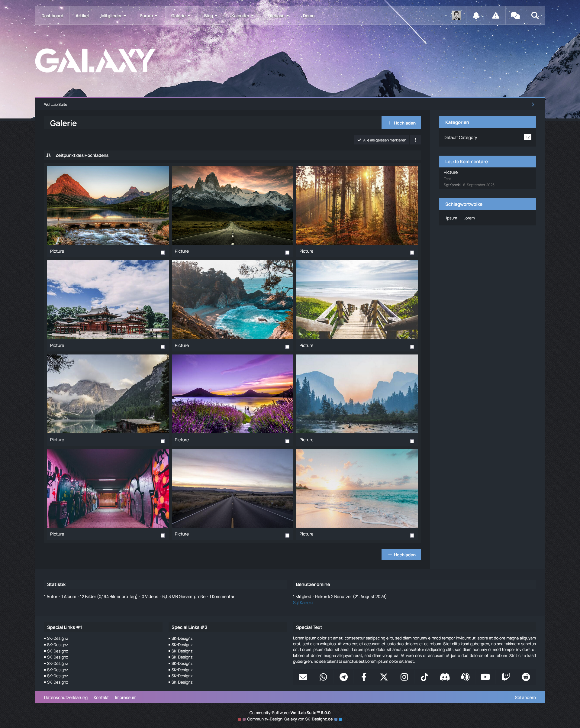Click the top Hochladen upload button
This screenshot has width=580, height=728.
point(401,123)
